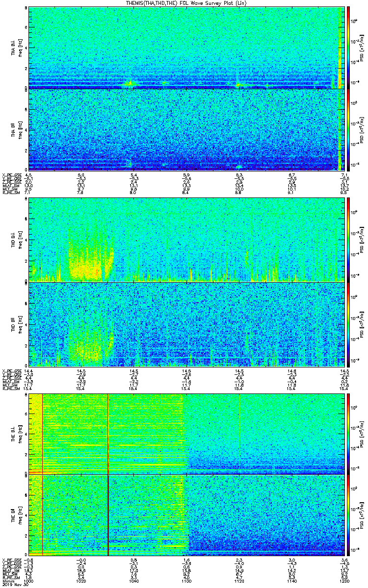
Task: Click the 'PSD [nT²/Hz]' label beside THE BII color bar
Action: click(362, 515)
